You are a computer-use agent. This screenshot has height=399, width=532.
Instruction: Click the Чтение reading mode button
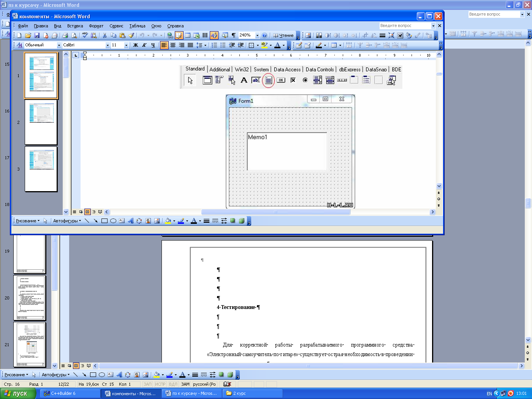pyautogui.click(x=283, y=35)
